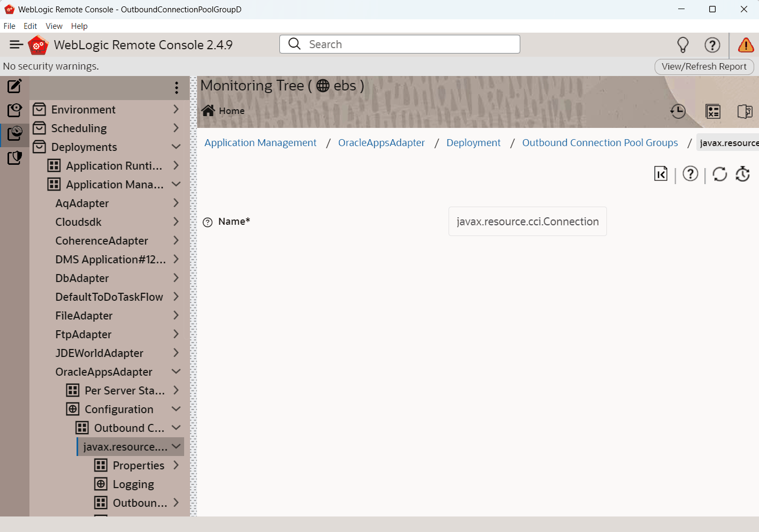759x532 pixels.
Task: Select FtpAdapter in the tree
Action: pos(84,335)
